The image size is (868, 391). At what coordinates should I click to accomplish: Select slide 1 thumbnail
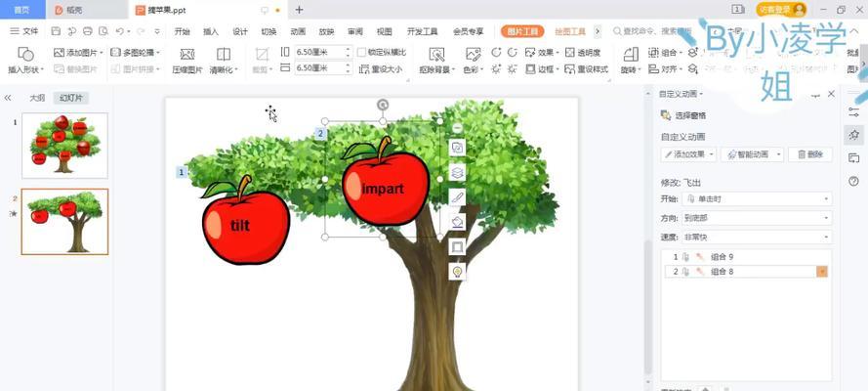pos(64,146)
